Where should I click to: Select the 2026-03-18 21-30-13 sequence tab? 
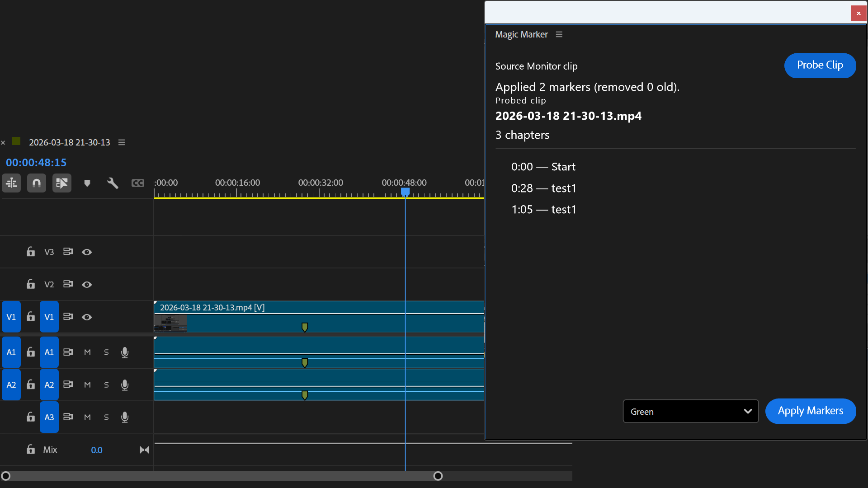pyautogui.click(x=69, y=142)
